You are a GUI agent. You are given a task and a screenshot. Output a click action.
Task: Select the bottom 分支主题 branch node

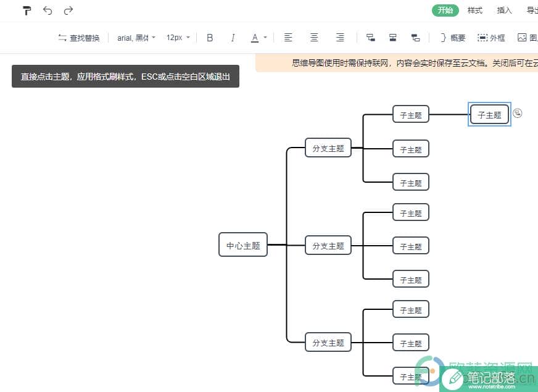pyautogui.click(x=328, y=342)
